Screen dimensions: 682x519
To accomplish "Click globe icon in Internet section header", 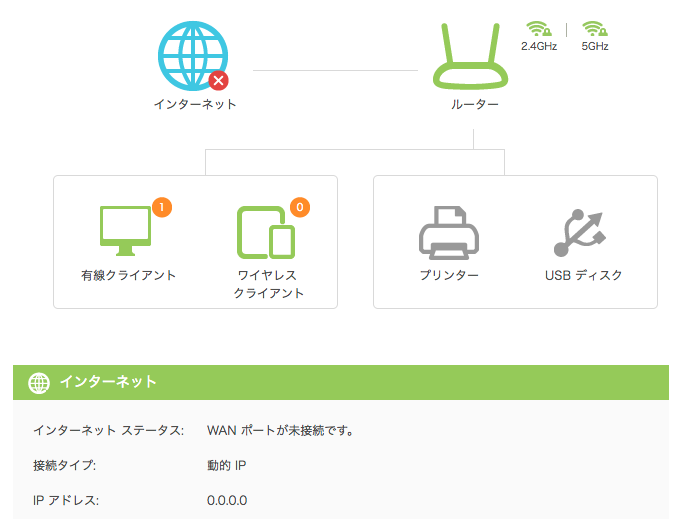I will (39, 383).
